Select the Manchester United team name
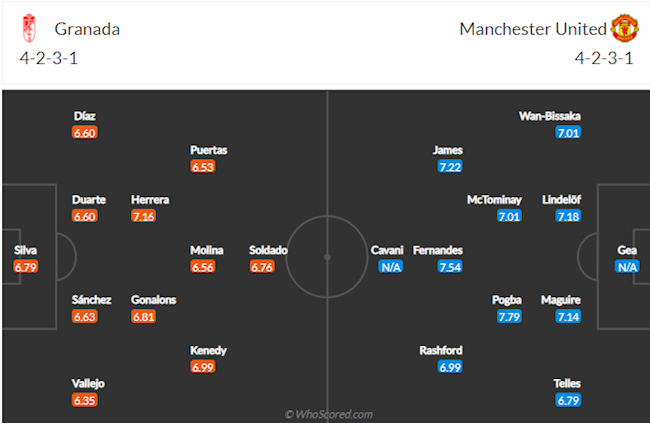Viewport: 650px width, 424px height. 532,29
